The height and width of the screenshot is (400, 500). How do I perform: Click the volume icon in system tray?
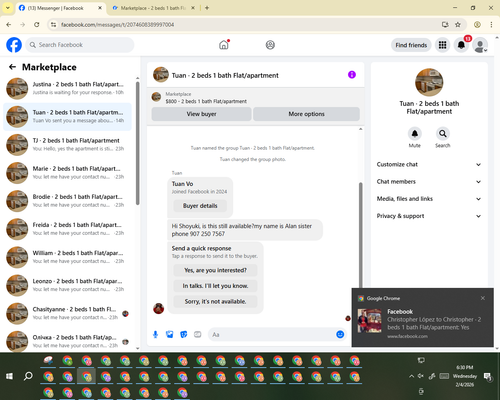coord(421,376)
